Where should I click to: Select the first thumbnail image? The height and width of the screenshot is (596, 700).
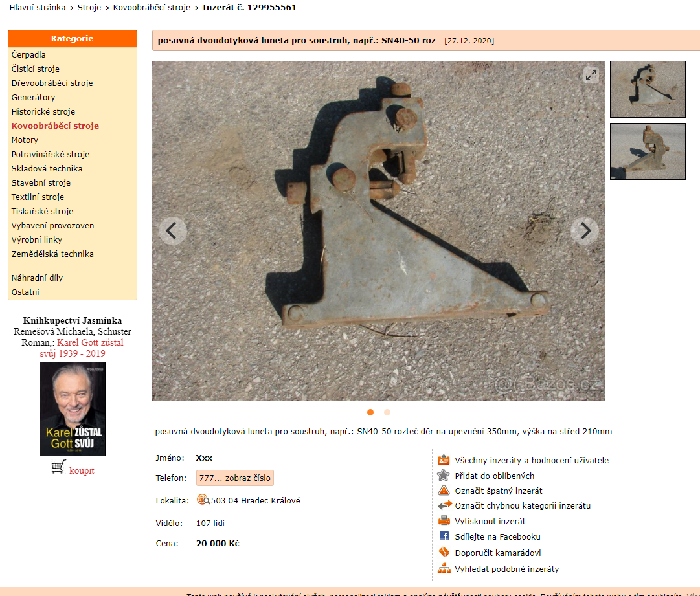(647, 89)
